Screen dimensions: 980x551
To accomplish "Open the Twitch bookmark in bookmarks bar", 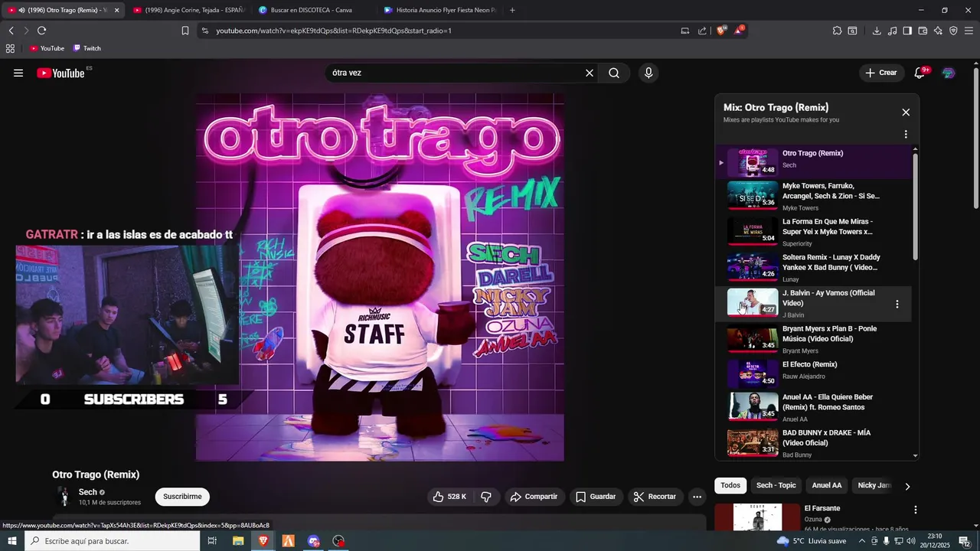I will point(87,48).
